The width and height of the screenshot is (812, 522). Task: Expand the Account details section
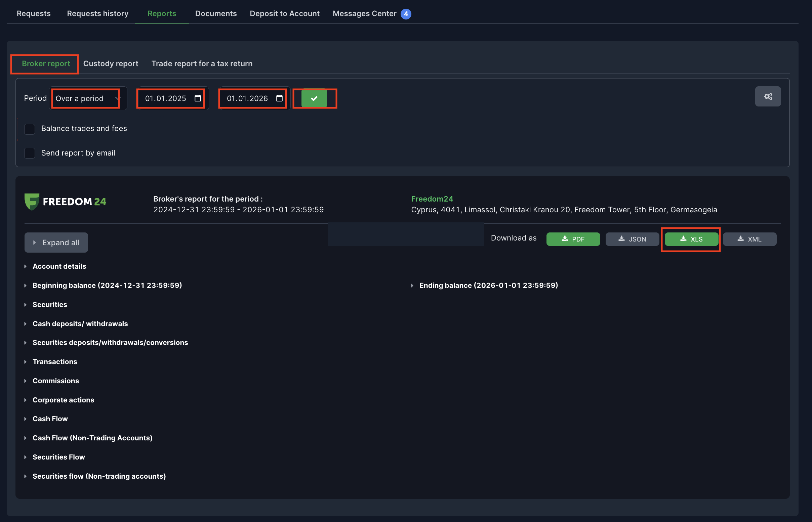[x=59, y=266]
